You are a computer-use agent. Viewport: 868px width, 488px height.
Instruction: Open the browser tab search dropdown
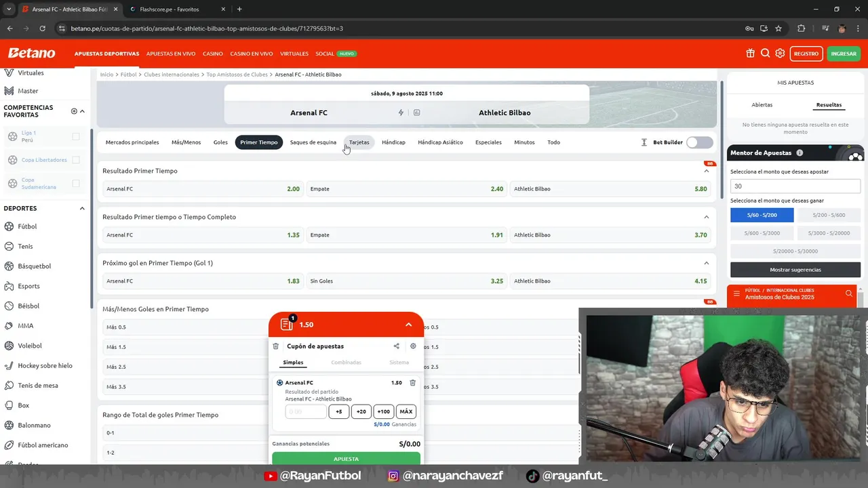click(x=9, y=9)
